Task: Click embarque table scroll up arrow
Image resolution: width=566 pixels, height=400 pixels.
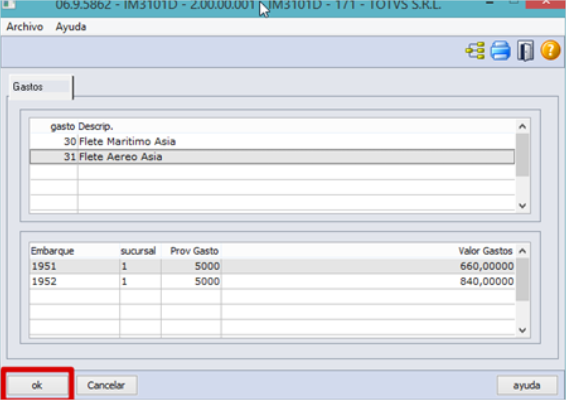Action: (522, 251)
